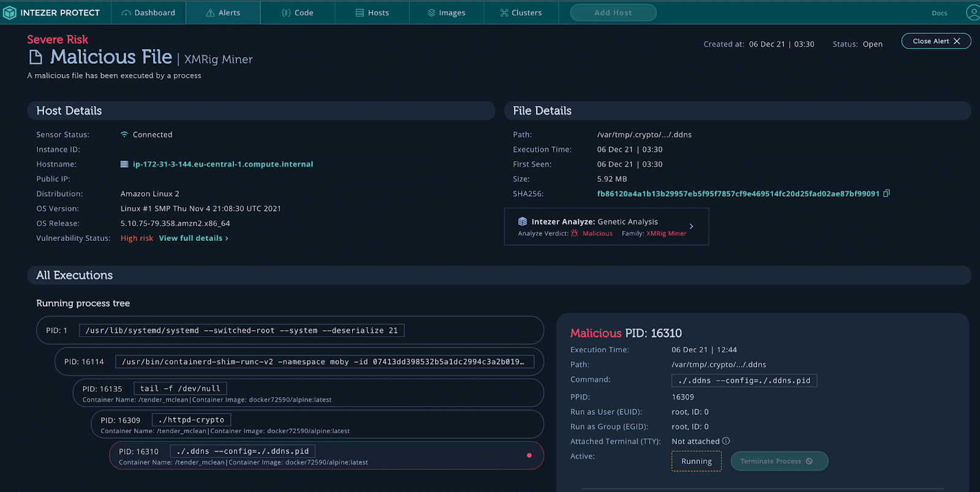
Task: Click the XMRig Miner family label
Action: [666, 233]
